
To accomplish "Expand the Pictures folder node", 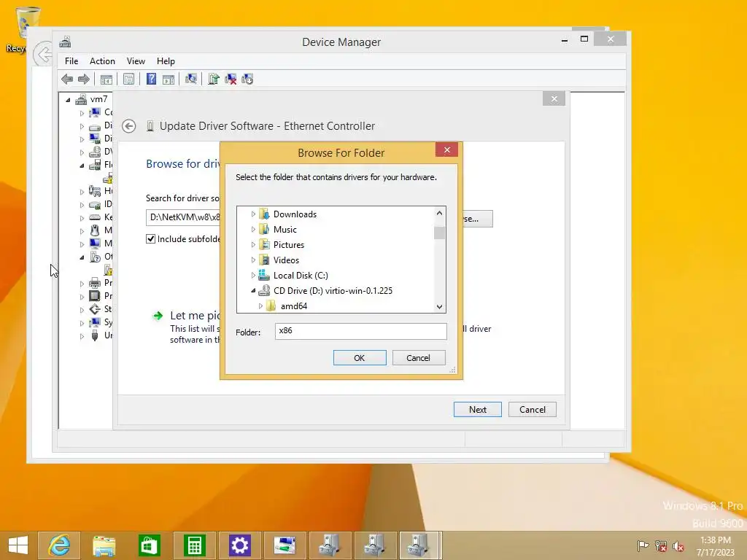I will click(x=253, y=245).
